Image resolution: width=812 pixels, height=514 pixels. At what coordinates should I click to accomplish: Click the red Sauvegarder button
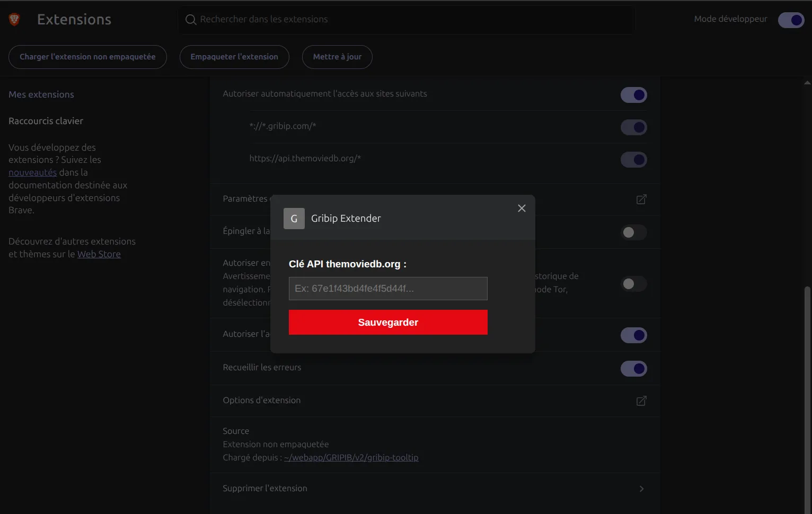point(388,323)
